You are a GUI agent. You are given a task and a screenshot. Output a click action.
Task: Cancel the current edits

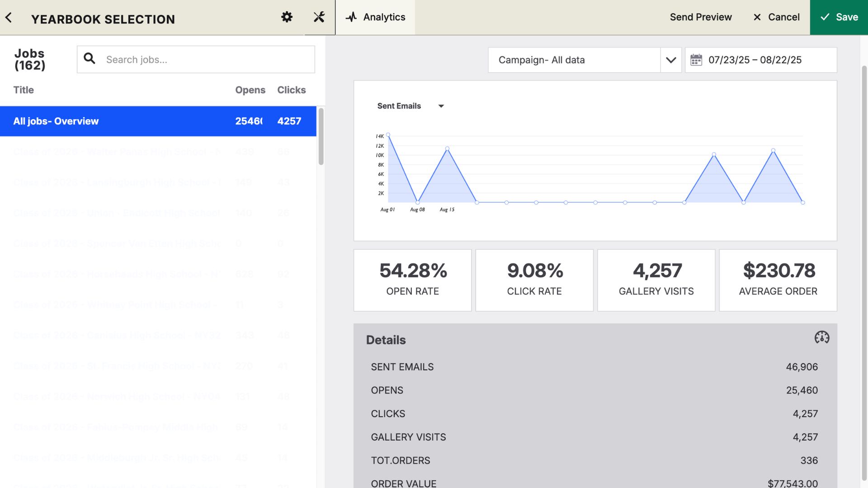[776, 17]
